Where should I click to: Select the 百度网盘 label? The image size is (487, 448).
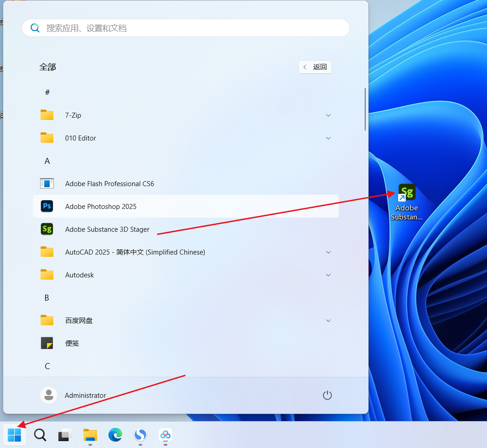pyautogui.click(x=79, y=321)
